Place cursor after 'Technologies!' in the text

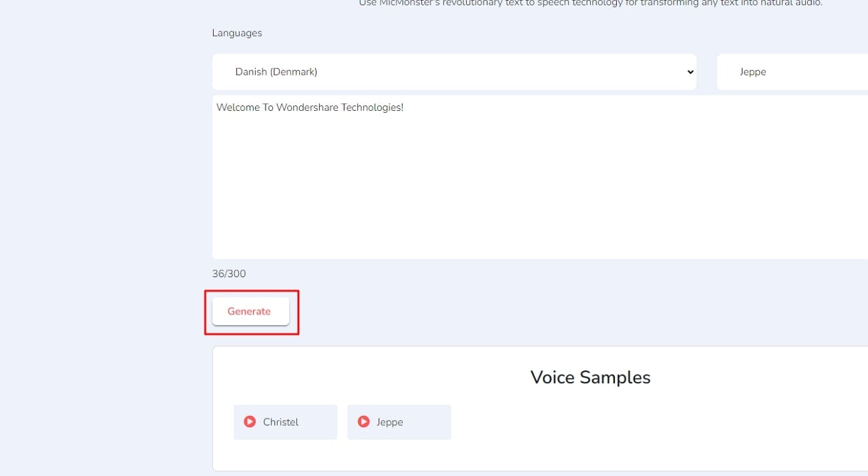click(x=404, y=107)
